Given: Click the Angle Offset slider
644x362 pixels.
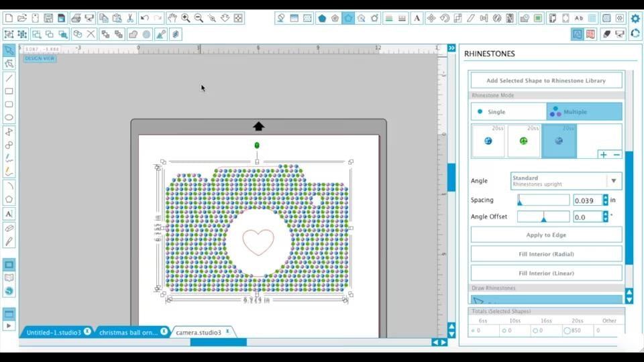Looking at the screenshot, I should 543,217.
